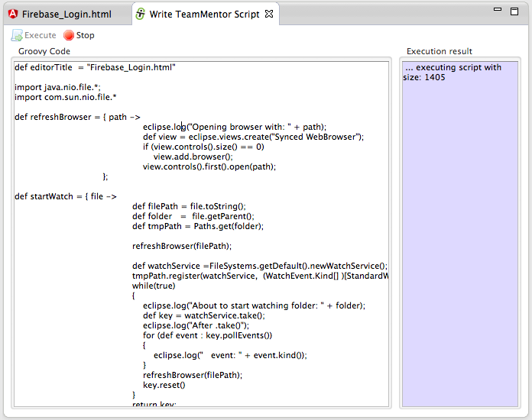This screenshot has height=420, width=532.
Task: Place cursor on def startWatch line
Action: [65, 196]
